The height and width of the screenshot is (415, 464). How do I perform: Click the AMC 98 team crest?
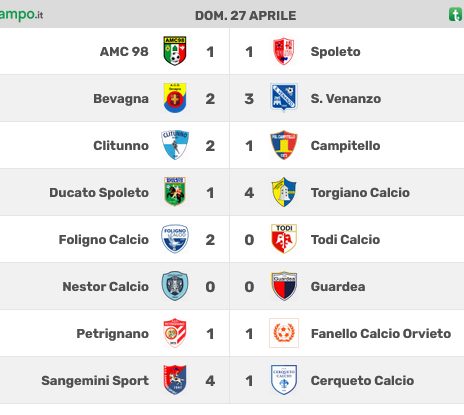point(175,51)
